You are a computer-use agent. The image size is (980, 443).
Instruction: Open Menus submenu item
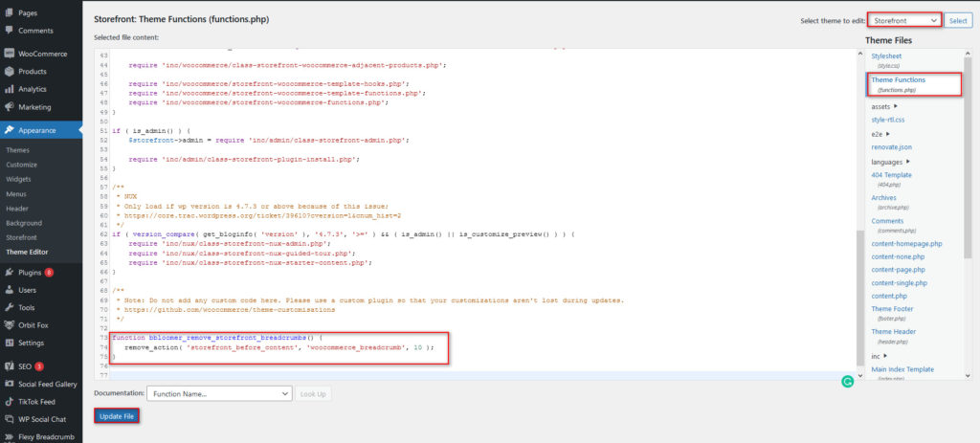pos(16,194)
